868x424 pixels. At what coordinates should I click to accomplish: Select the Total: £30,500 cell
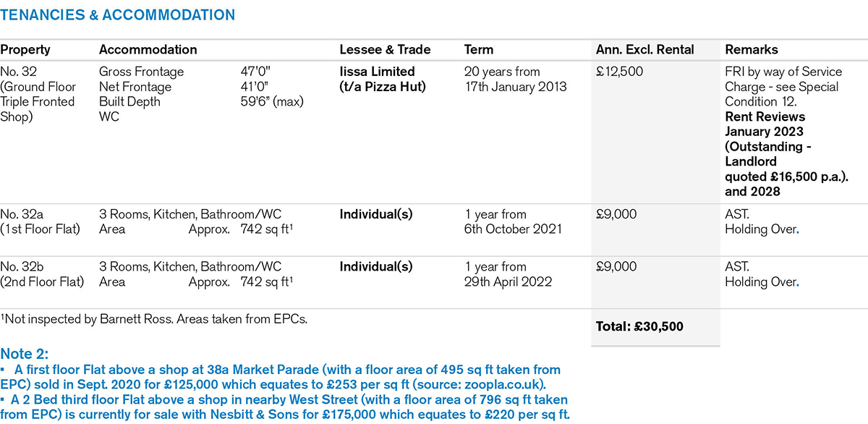639,327
